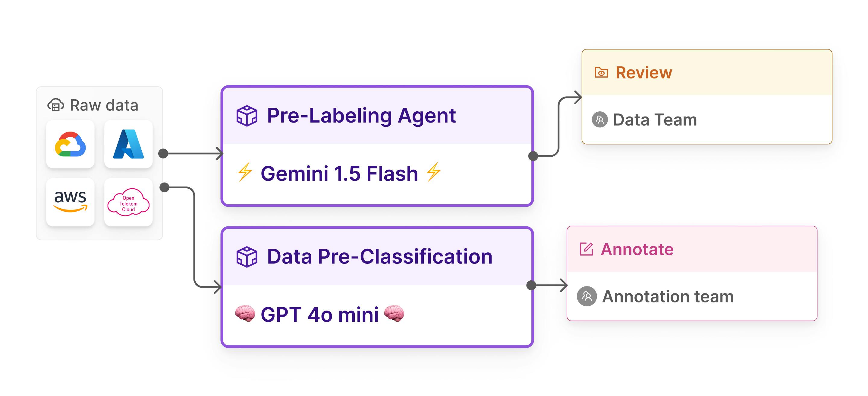Click the Annotate pencil edit icon
Image resolution: width=868 pixels, height=396 pixels.
[586, 249]
